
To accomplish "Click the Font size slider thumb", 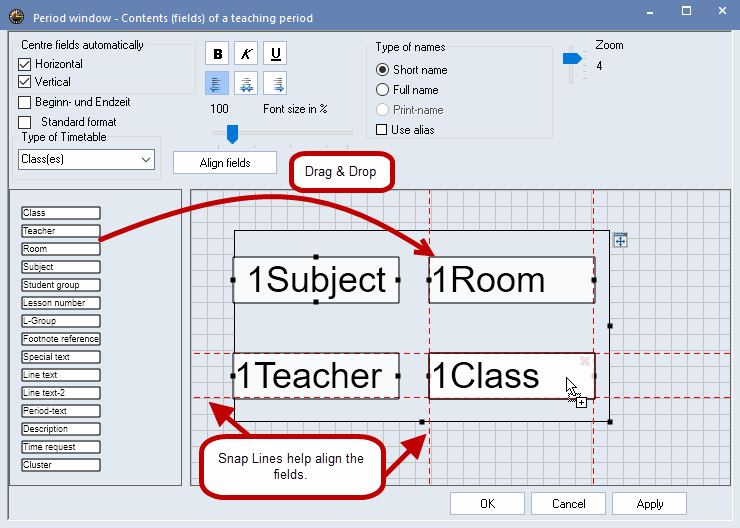I will [x=232, y=134].
